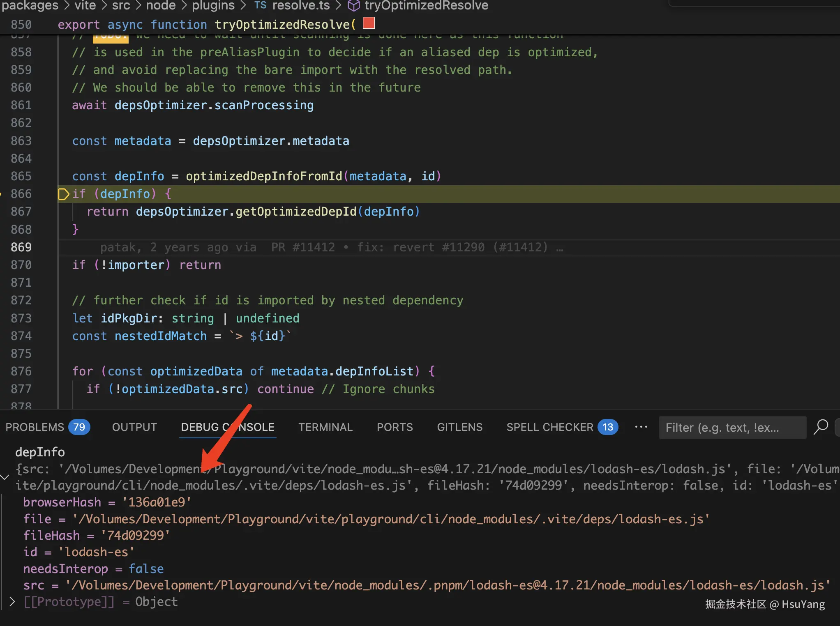Click the vite breadcrumb segment
Screen dimensions: 840x626
point(85,5)
